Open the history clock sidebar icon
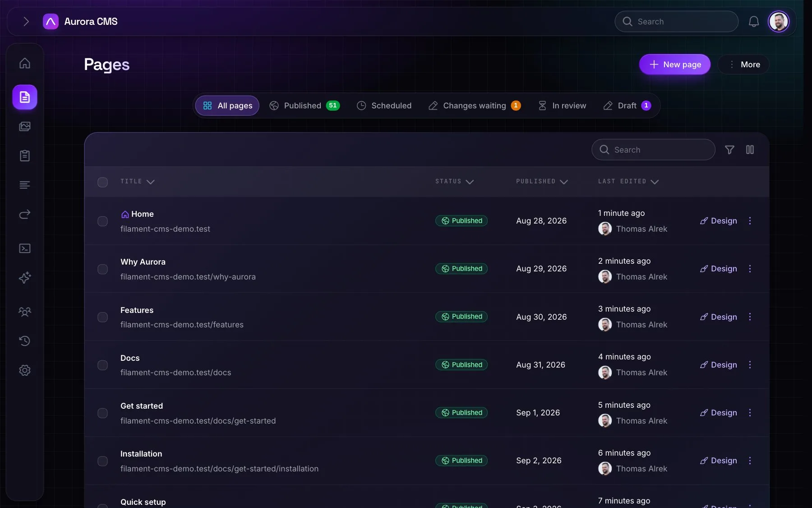 coord(25,341)
